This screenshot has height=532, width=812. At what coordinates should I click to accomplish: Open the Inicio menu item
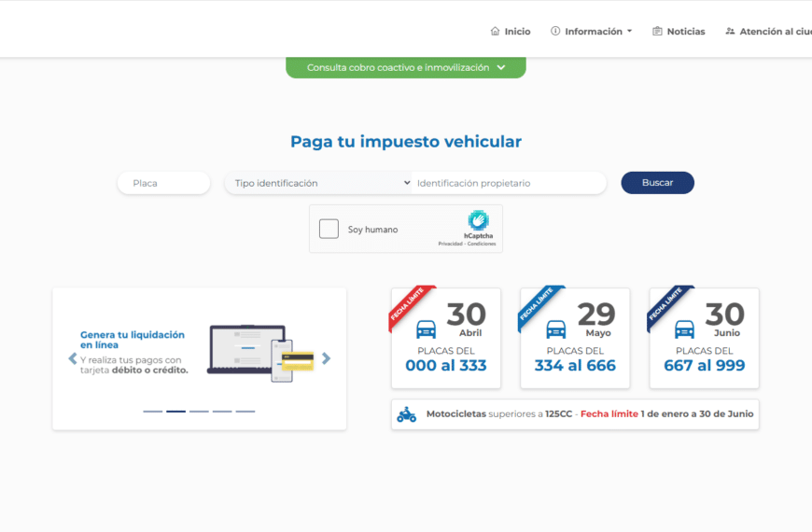pyautogui.click(x=511, y=31)
